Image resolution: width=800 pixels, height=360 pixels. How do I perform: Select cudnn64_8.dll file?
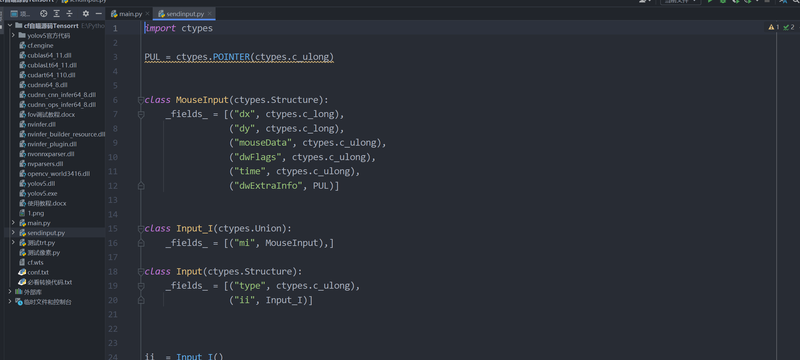click(x=43, y=85)
